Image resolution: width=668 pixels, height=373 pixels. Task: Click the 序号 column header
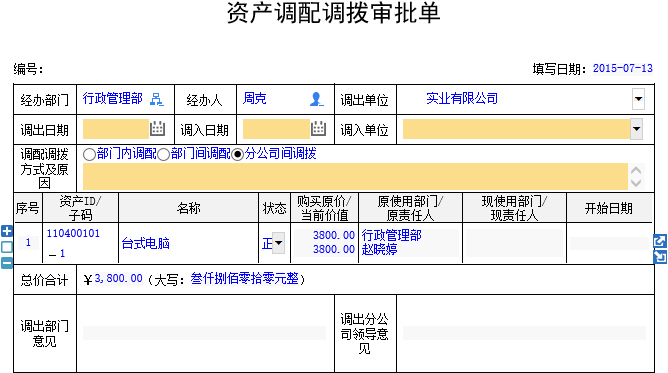click(28, 208)
